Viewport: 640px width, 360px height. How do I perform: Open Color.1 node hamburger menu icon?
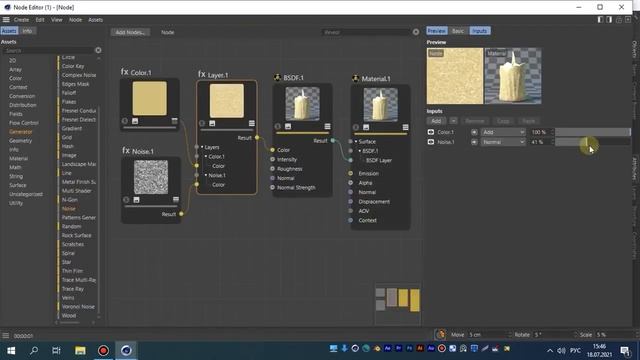(x=175, y=121)
